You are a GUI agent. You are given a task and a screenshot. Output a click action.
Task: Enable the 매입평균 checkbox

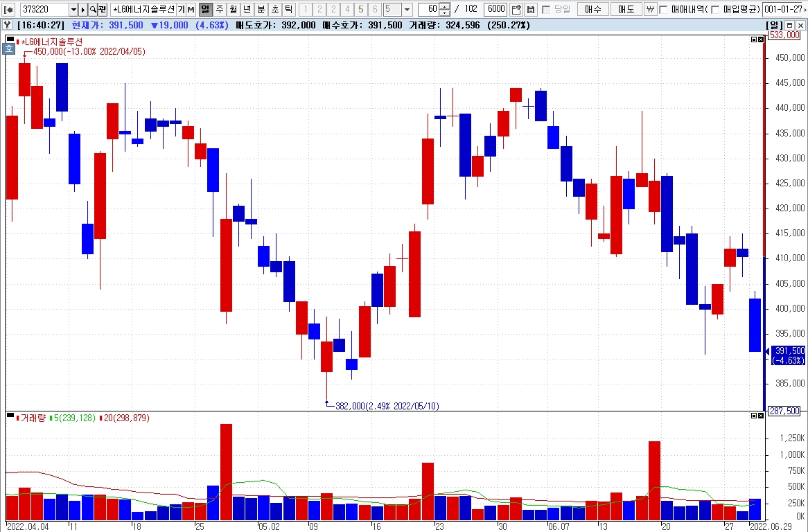(x=715, y=10)
